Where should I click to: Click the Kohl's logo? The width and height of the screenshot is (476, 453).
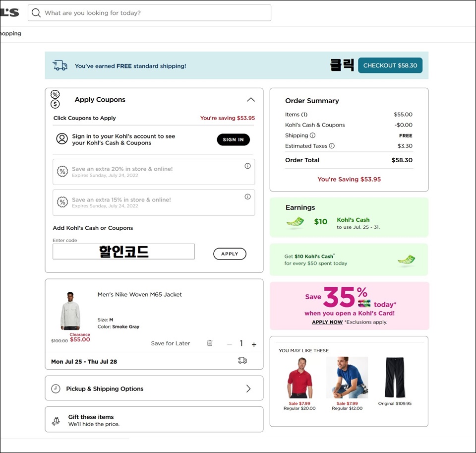10,12
